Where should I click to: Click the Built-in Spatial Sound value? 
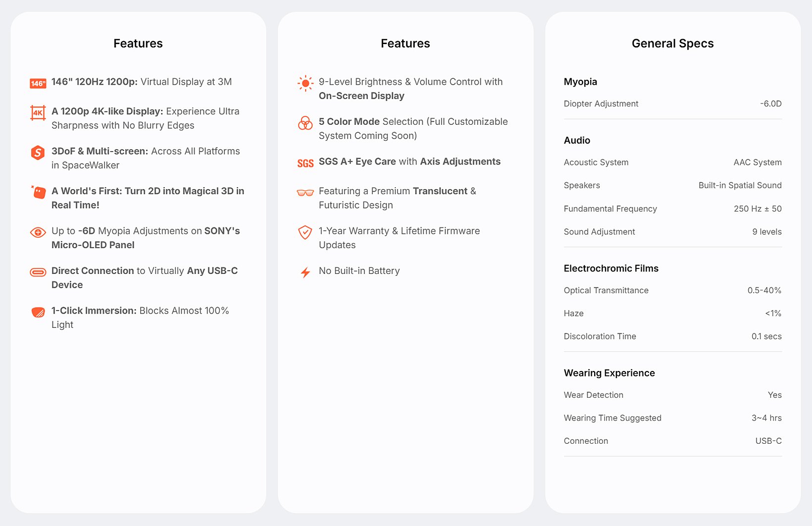pos(740,185)
